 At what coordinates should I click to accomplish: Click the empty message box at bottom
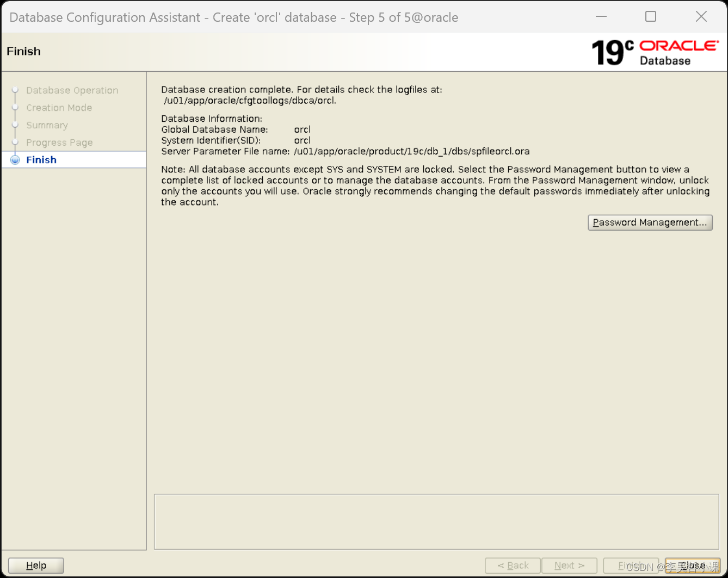[x=436, y=522]
